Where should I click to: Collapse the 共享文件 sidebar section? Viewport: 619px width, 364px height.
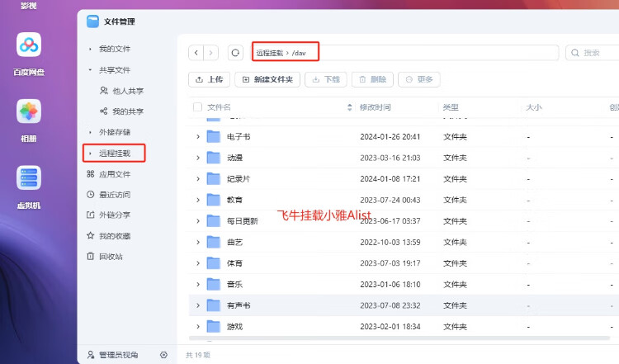click(x=91, y=70)
